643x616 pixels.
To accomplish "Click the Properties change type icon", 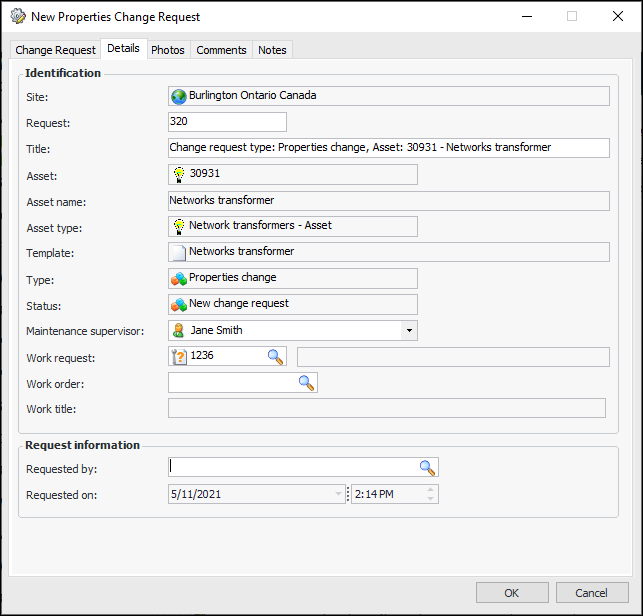I will [179, 278].
